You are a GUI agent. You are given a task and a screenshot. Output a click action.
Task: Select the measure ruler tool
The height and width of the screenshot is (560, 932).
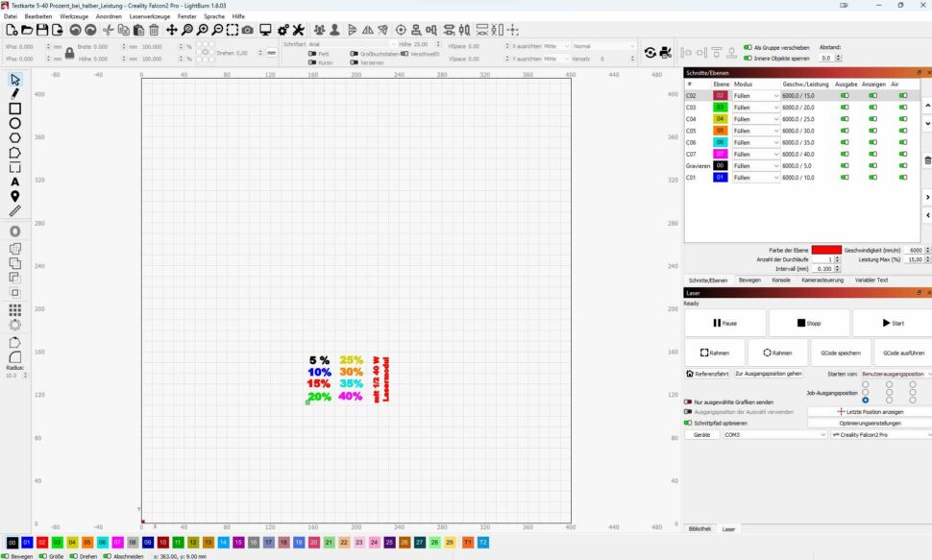click(14, 211)
